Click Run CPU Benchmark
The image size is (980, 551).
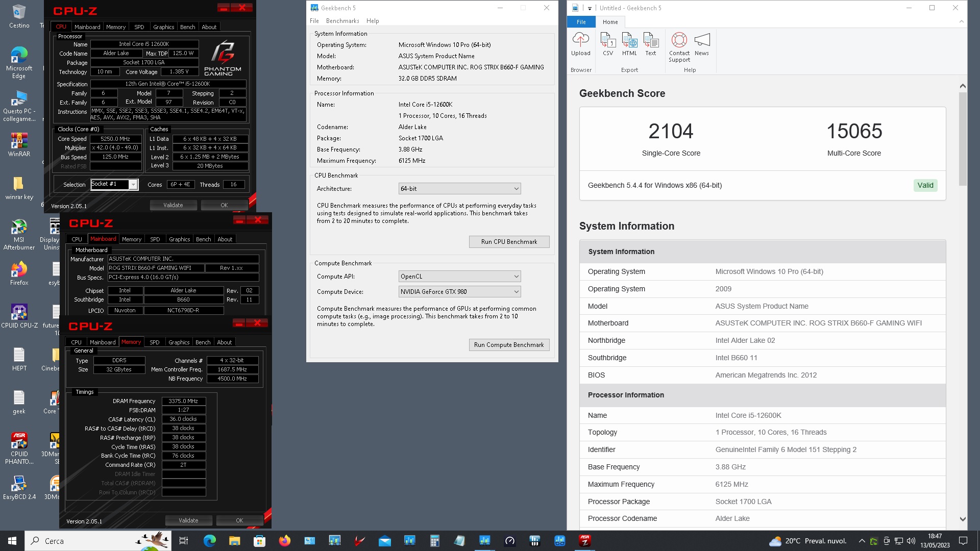pos(509,242)
